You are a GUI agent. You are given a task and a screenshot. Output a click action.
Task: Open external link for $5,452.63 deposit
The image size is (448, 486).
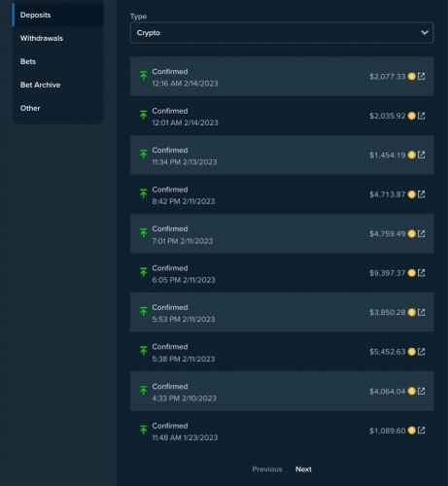click(421, 352)
